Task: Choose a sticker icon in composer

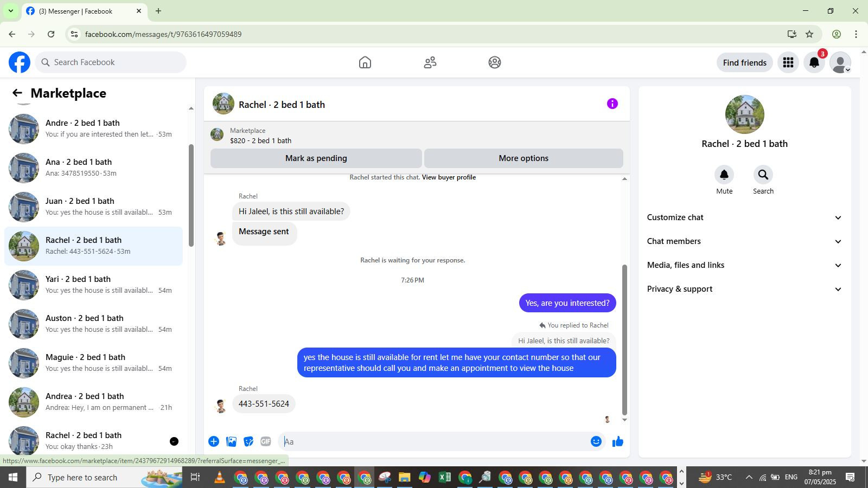Action: pos(248,441)
